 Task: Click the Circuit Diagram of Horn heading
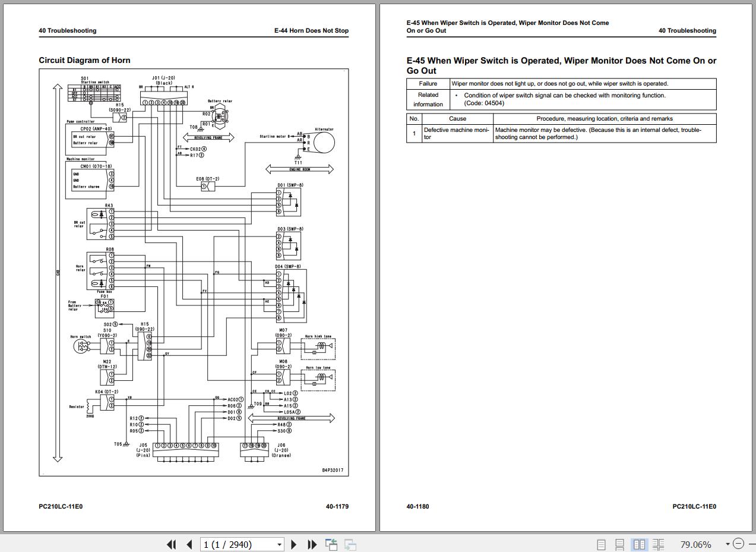point(84,60)
